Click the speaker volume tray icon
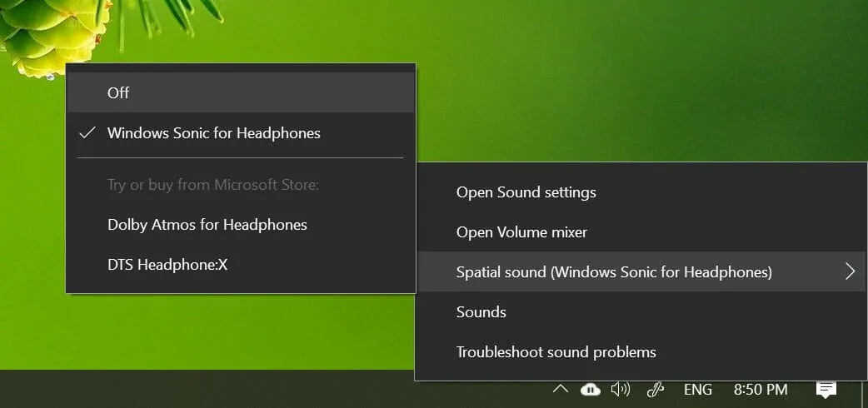Screen dimensions: 868x408 [x=621, y=390]
